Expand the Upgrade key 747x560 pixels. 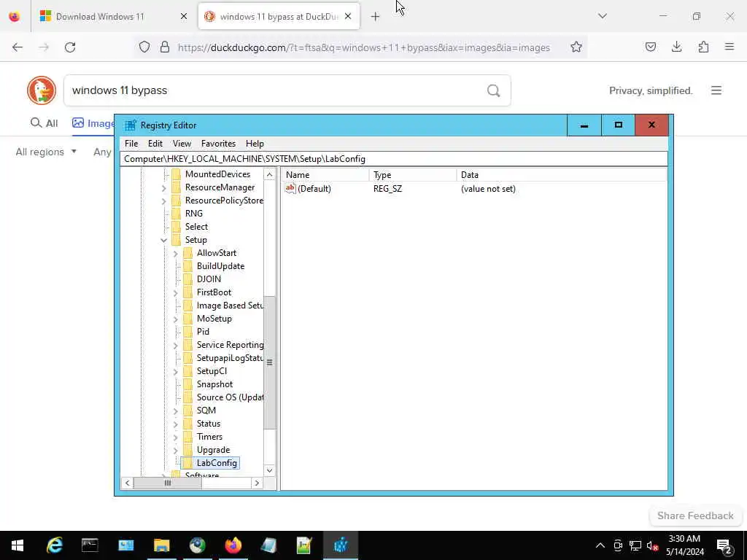175,450
